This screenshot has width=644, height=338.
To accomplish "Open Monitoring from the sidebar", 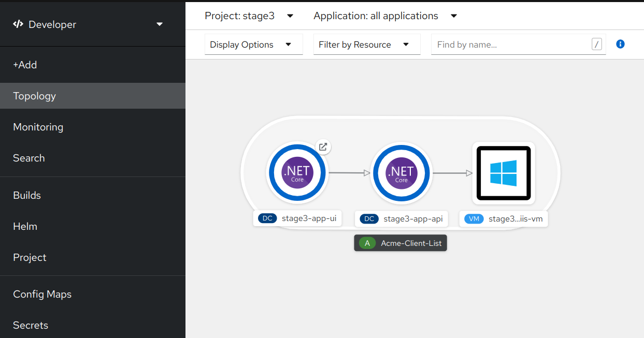I will pos(38,127).
